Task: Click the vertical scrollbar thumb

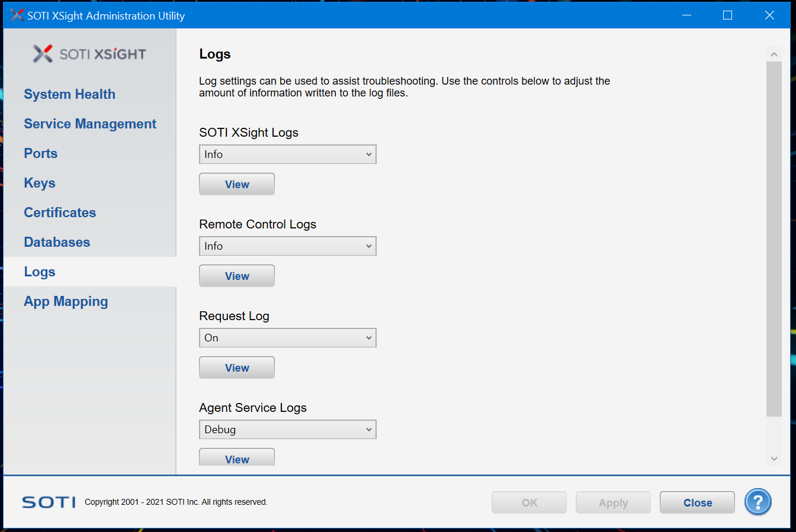Action: [774, 238]
